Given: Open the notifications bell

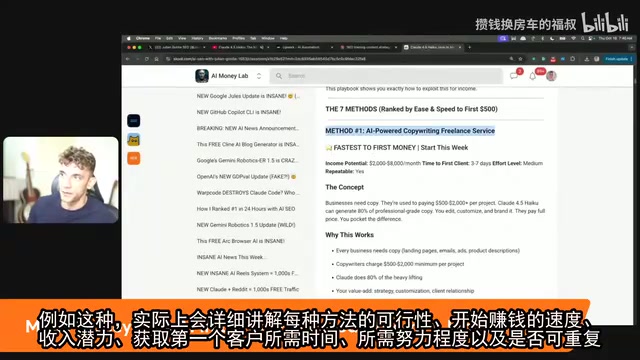Looking at the screenshot, I should coord(532,76).
